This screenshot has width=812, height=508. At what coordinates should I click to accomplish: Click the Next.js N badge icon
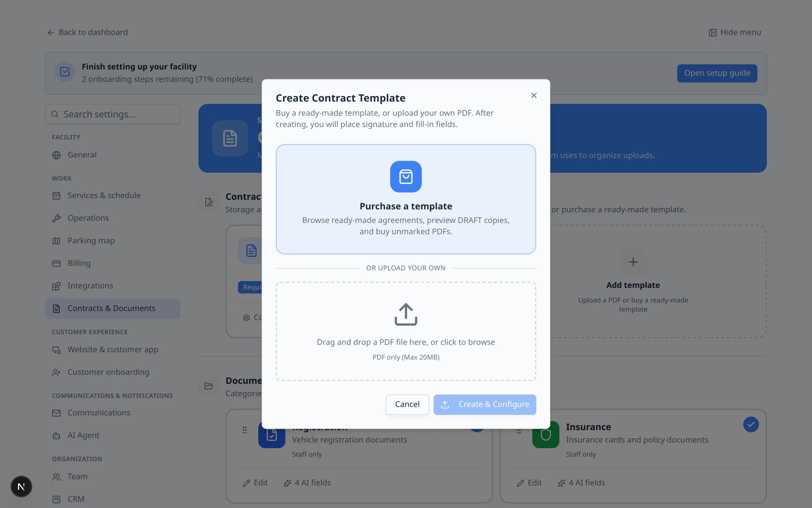[21, 487]
